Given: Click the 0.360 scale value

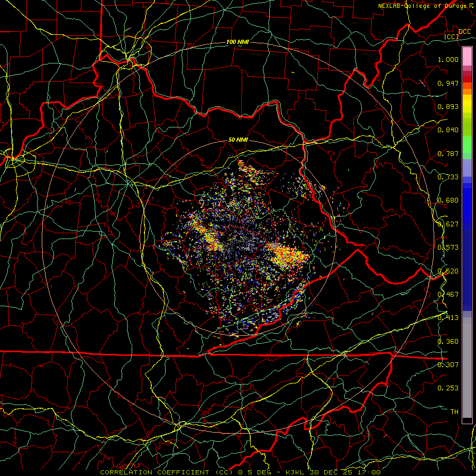Looking at the screenshot, I should pyautogui.click(x=448, y=342).
